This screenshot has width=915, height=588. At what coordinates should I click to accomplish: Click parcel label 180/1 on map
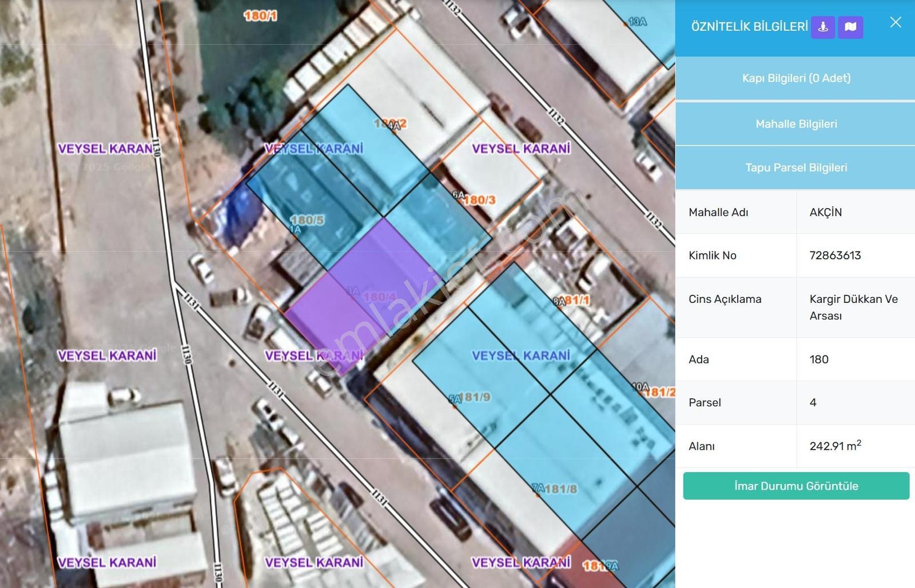pyautogui.click(x=260, y=16)
